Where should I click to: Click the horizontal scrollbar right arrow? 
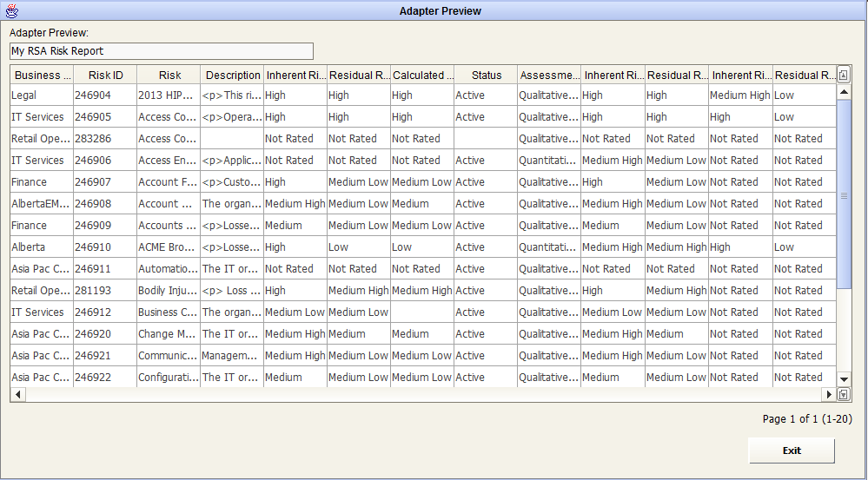(829, 394)
